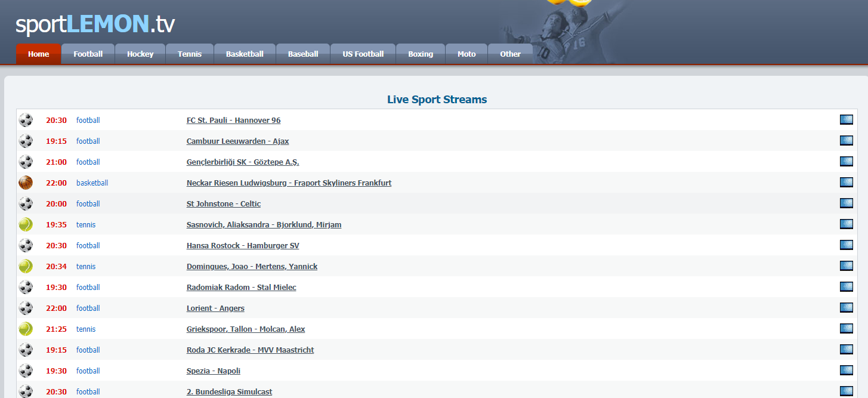Open the Football tab
The image size is (868, 398).
tap(88, 54)
